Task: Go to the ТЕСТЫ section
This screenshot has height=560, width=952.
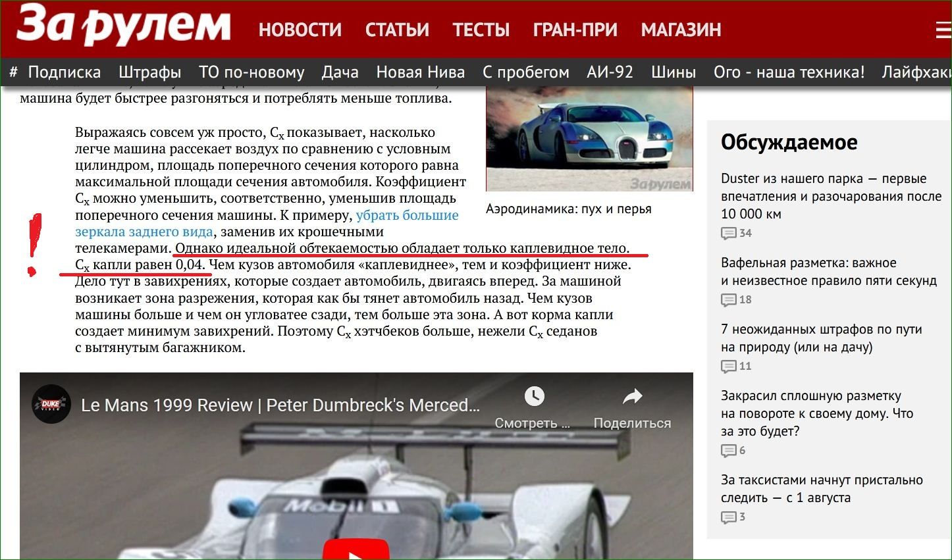Action: (481, 30)
